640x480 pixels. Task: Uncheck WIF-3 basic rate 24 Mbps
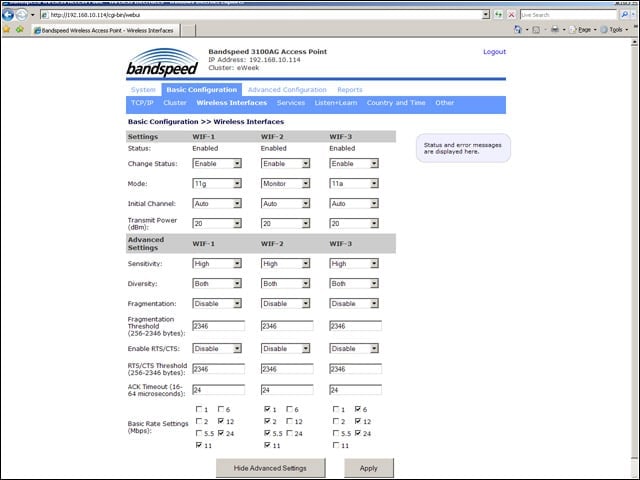(358, 433)
